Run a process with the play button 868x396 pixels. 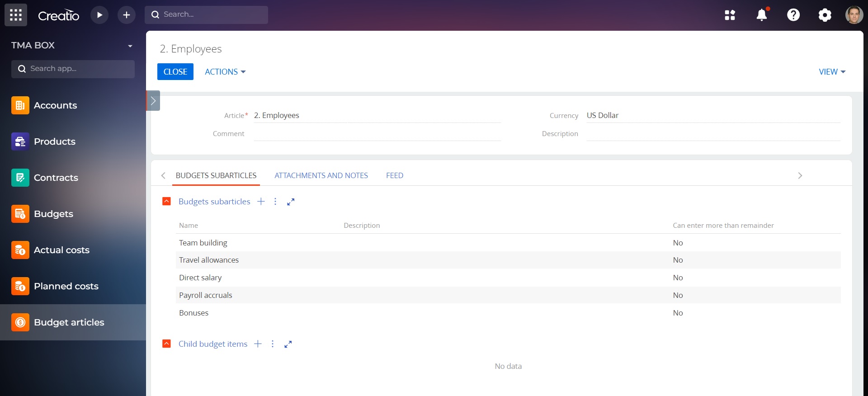pos(99,15)
